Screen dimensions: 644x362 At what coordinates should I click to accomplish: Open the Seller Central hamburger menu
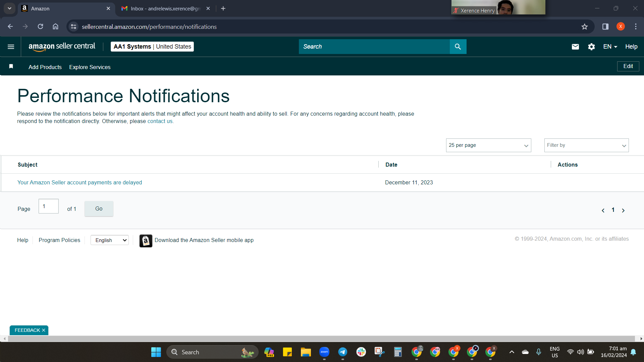(11, 47)
